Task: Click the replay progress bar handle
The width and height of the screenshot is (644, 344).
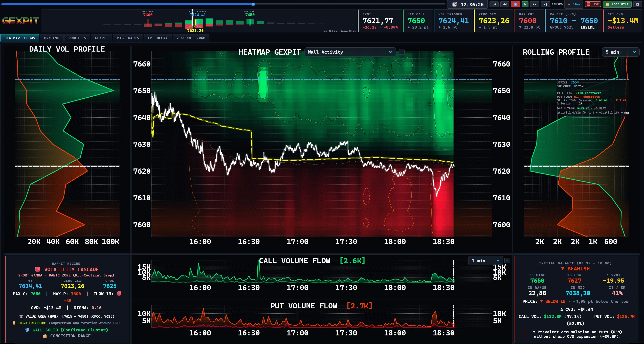Action: tap(253, 4)
